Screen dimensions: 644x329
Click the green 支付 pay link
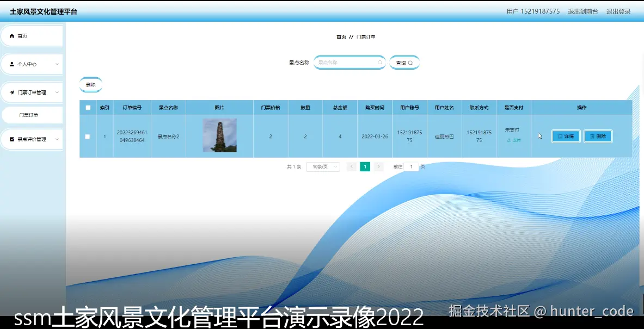pos(514,140)
